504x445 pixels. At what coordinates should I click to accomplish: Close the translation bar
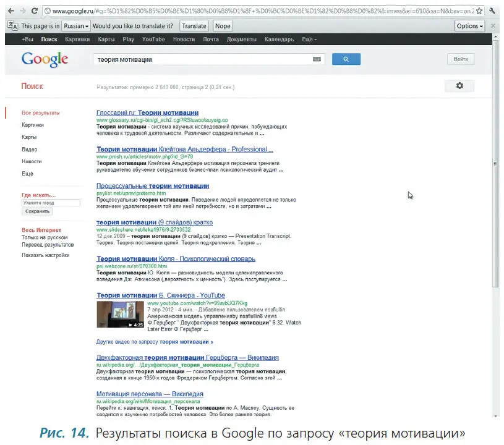493,26
